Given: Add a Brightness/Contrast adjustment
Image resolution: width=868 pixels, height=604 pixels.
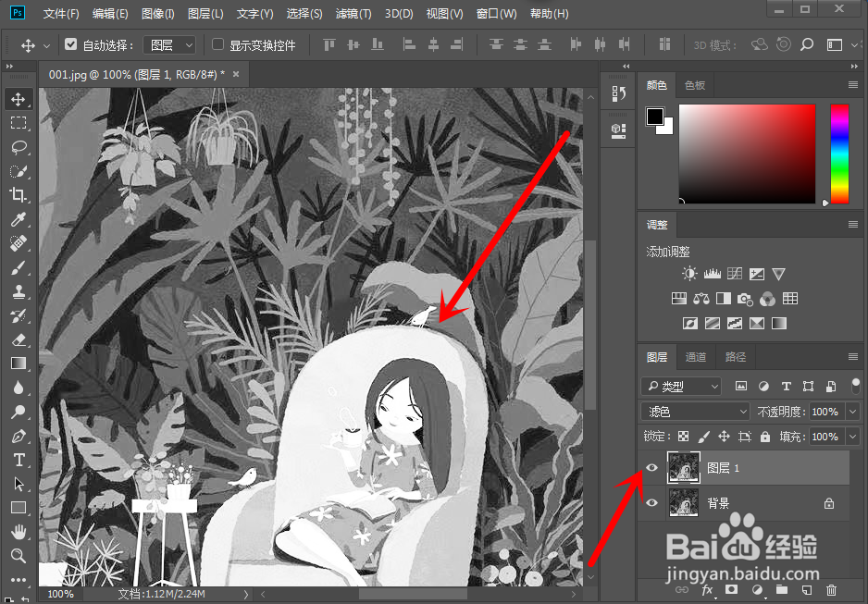Looking at the screenshot, I should click(x=689, y=274).
